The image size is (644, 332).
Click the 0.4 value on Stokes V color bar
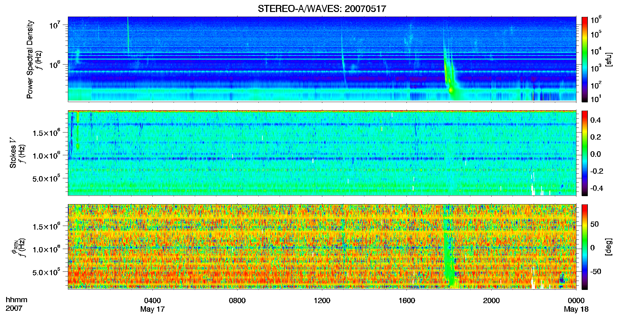tap(595, 120)
